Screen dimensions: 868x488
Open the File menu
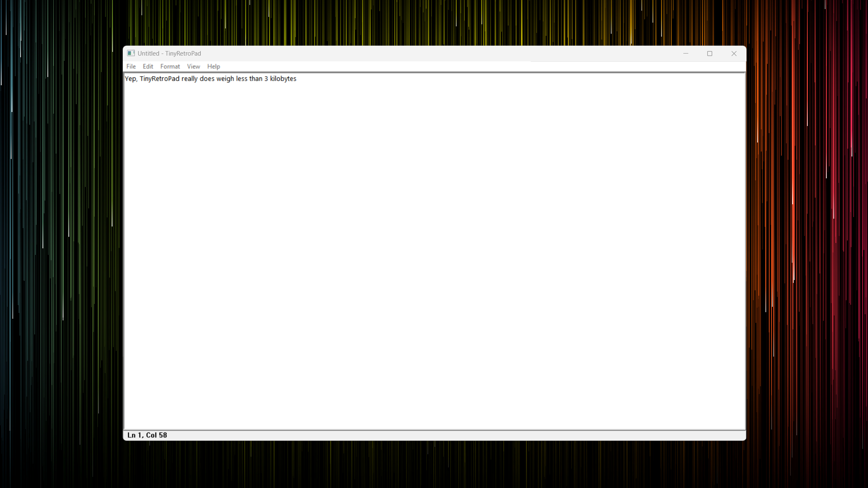(x=131, y=66)
